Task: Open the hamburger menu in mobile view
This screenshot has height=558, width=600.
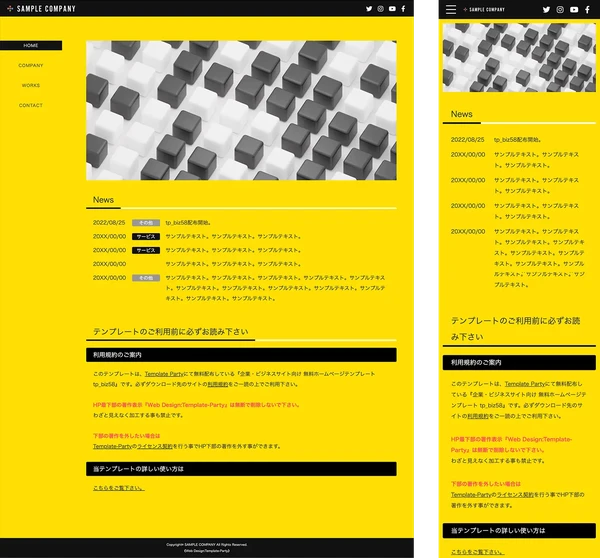Action: 451,9
